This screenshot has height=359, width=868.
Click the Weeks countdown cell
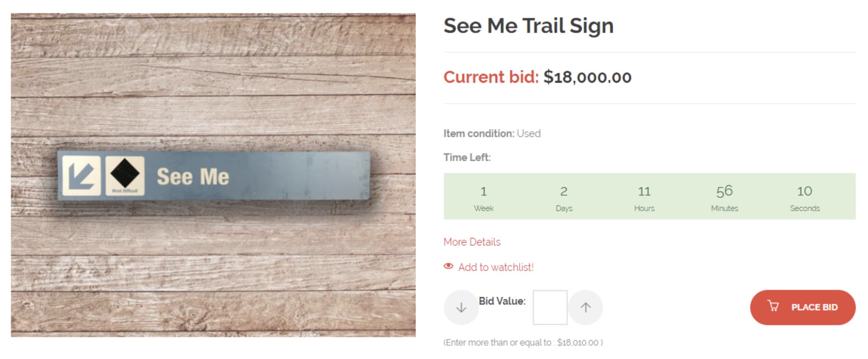coord(483,197)
